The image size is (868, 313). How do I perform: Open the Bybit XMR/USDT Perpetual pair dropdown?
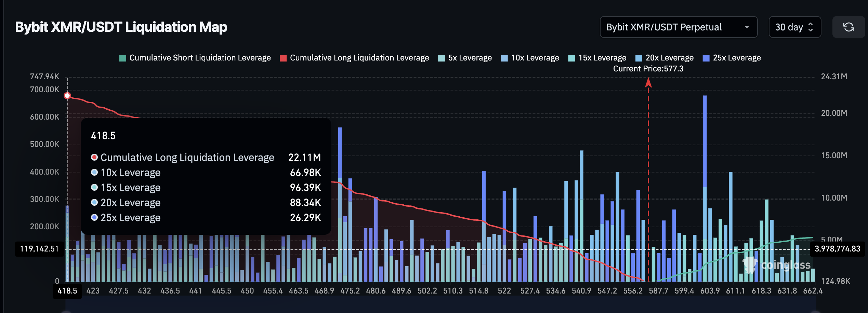(679, 27)
